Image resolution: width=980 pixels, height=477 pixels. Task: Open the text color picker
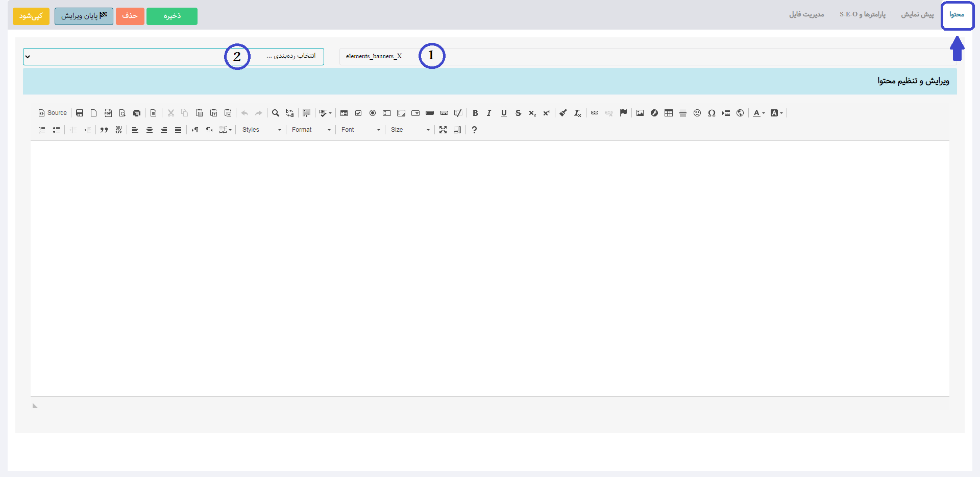click(x=759, y=113)
